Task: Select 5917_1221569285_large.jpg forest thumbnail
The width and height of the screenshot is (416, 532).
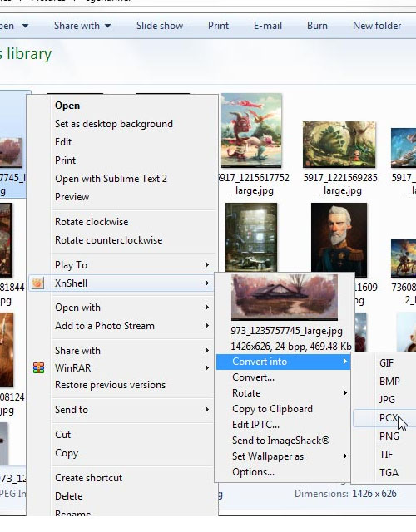Action: pos(339,145)
